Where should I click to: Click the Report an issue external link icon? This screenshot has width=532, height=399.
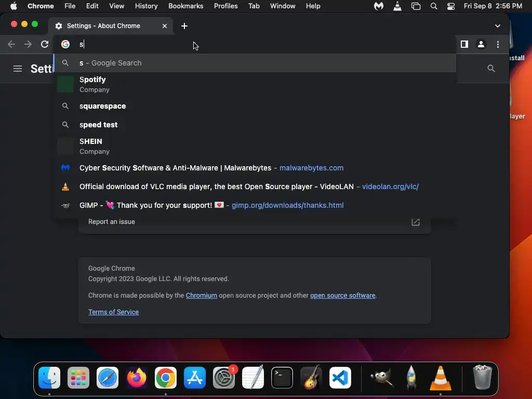(x=416, y=222)
